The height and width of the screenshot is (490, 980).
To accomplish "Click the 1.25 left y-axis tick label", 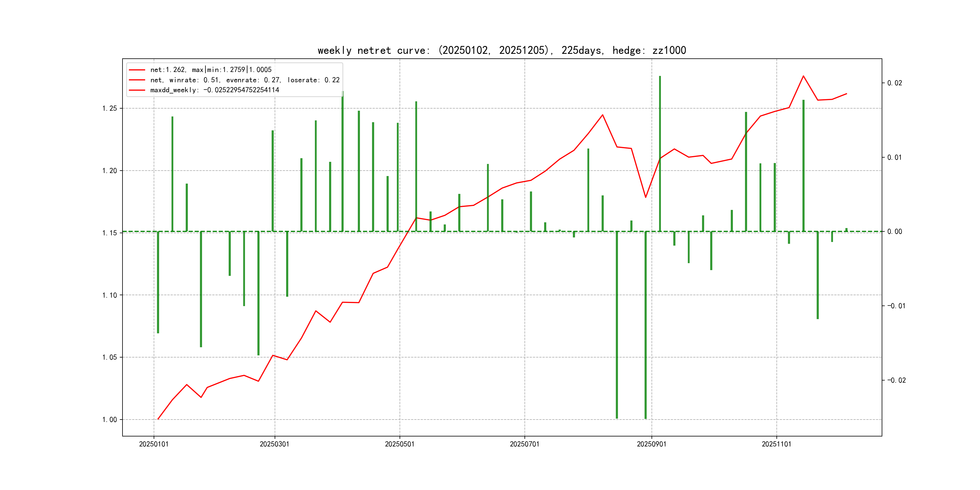I will pos(109,108).
